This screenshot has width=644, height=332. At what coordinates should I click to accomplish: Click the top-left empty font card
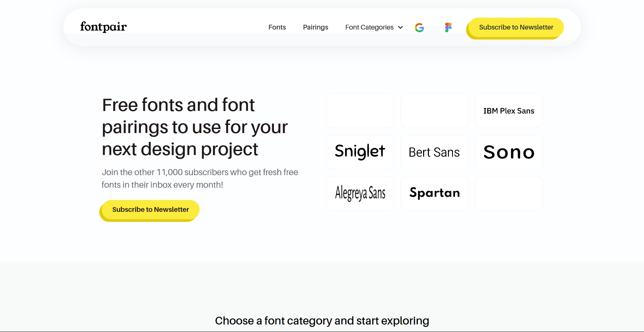point(360,111)
